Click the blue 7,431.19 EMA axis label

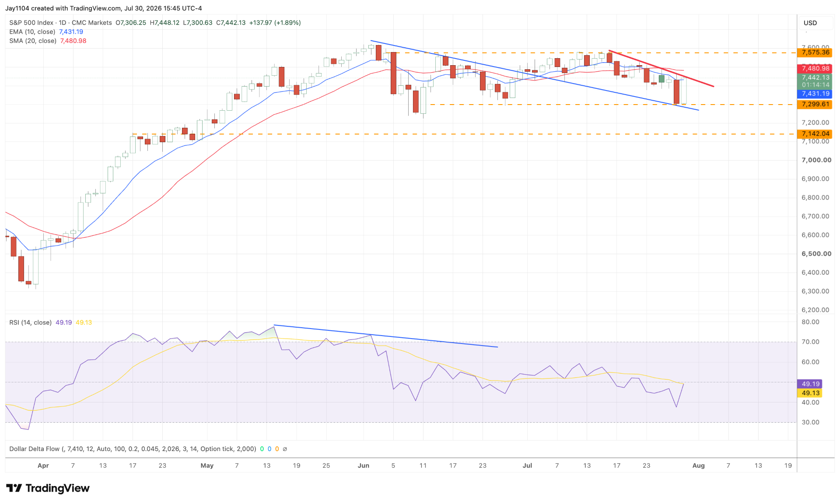coord(815,94)
